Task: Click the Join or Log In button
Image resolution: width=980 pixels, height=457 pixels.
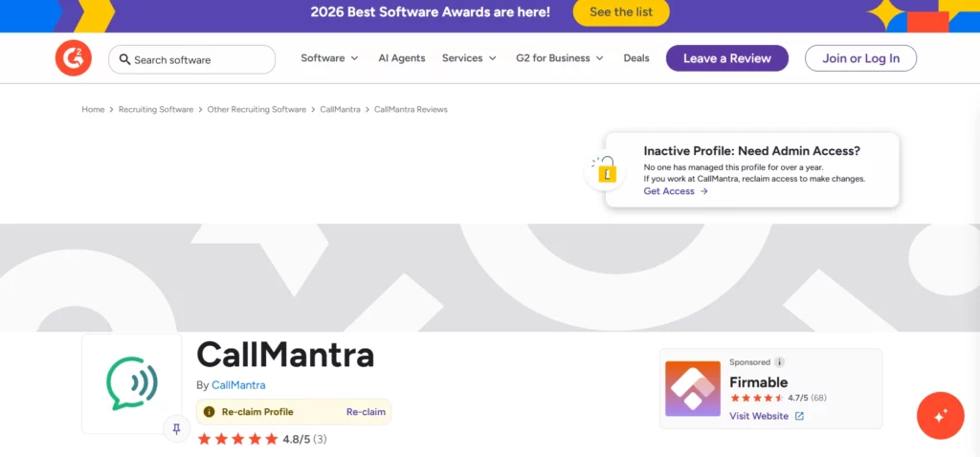Action: (860, 58)
